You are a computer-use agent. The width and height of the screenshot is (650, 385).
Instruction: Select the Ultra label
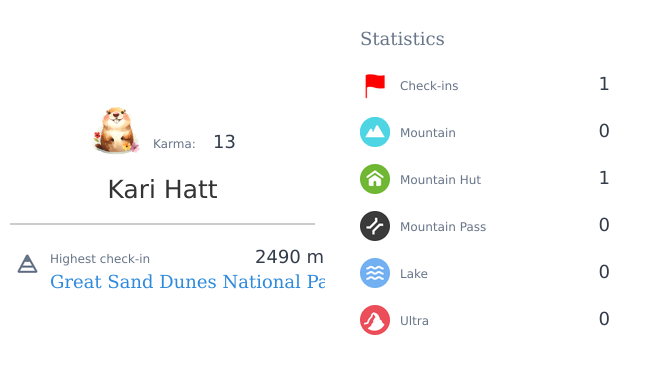click(414, 321)
